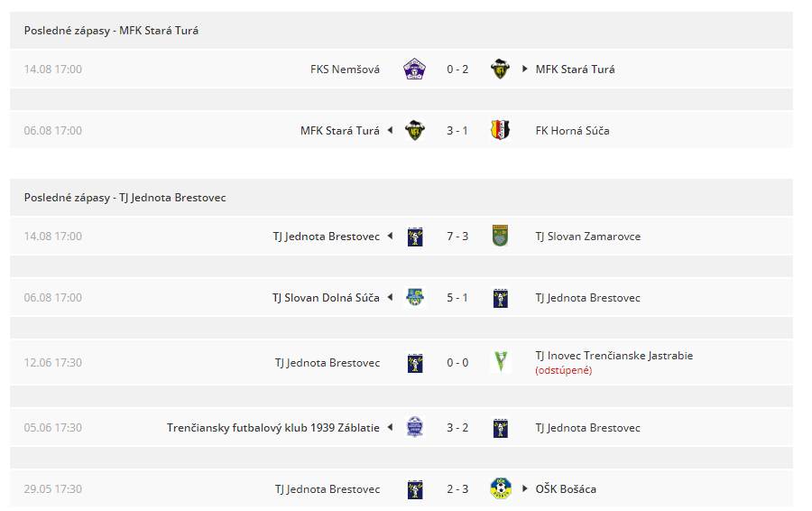This screenshot has height=511, width=812.
Task: Click the TJ Slovan Dolná Súča club crest
Action: [x=415, y=297]
